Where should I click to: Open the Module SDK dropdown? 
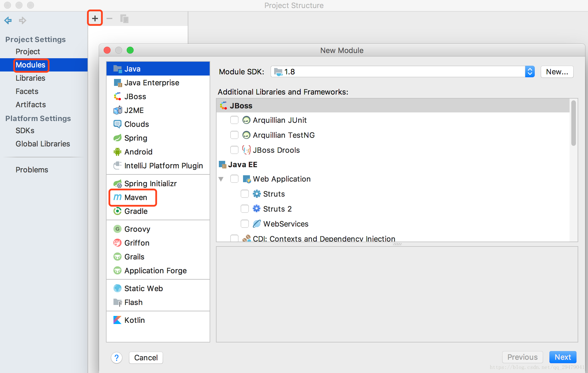403,71
